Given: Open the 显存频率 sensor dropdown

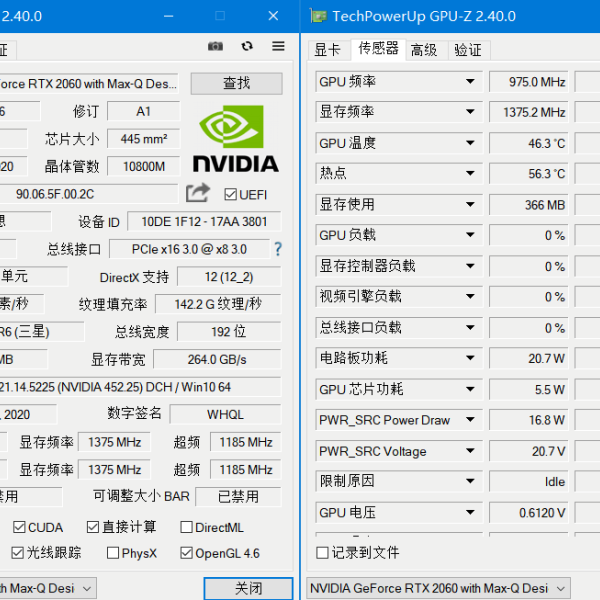Looking at the screenshot, I should coord(471,112).
